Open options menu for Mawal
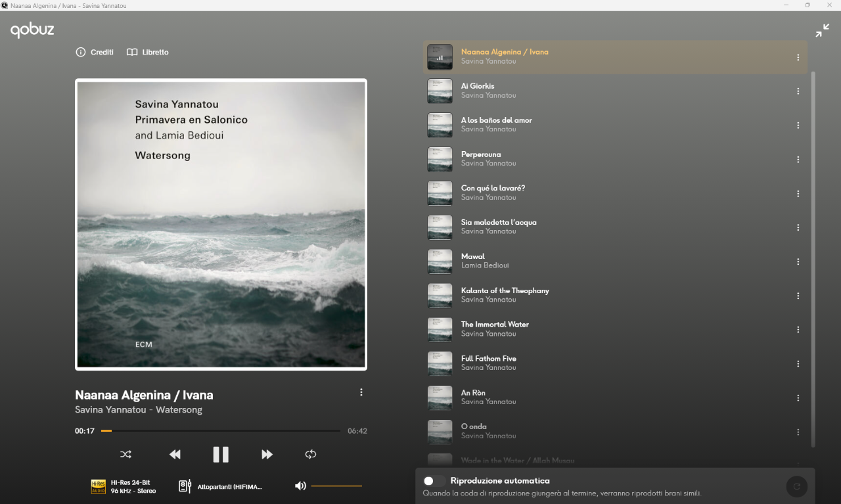 pyautogui.click(x=798, y=262)
